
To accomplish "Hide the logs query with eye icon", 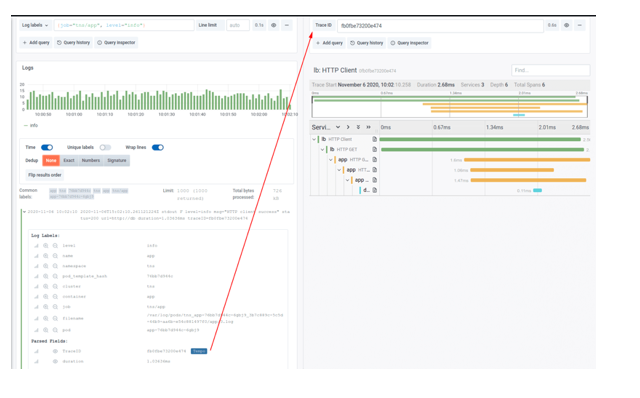I will [x=273, y=25].
